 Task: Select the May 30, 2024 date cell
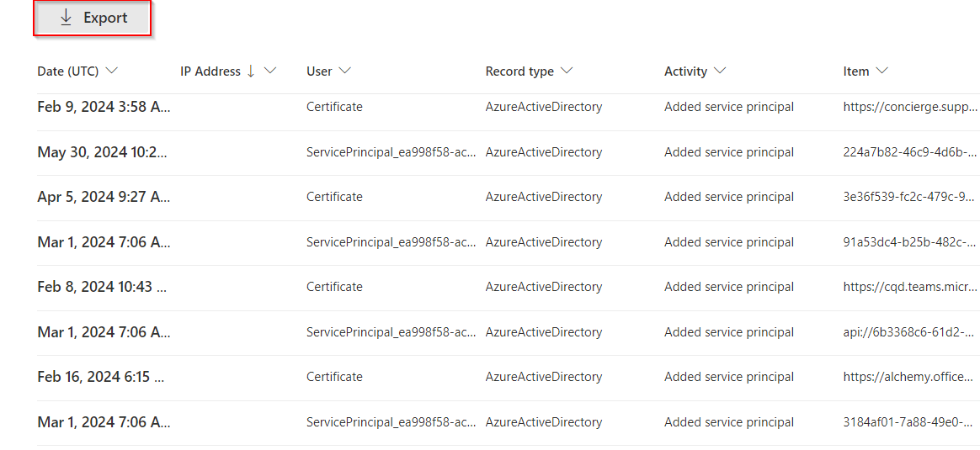pos(104,152)
